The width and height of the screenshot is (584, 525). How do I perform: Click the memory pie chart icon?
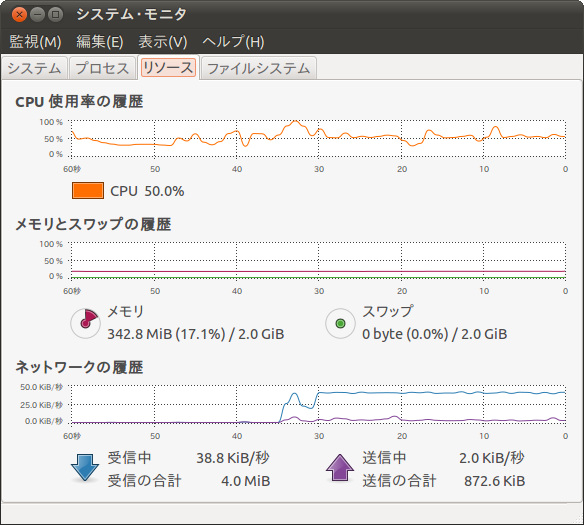[85, 323]
